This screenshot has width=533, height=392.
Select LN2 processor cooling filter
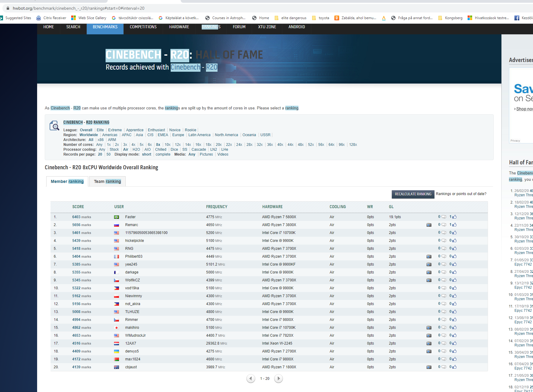pyautogui.click(x=214, y=150)
